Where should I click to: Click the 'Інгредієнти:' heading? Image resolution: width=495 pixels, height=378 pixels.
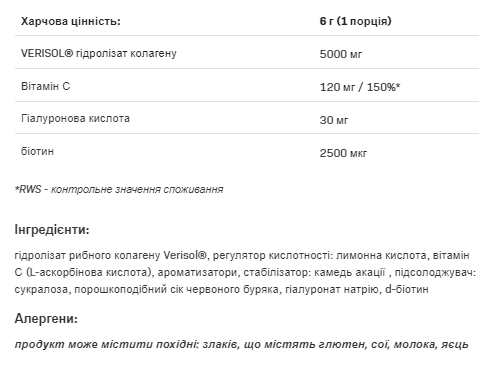click(x=52, y=230)
